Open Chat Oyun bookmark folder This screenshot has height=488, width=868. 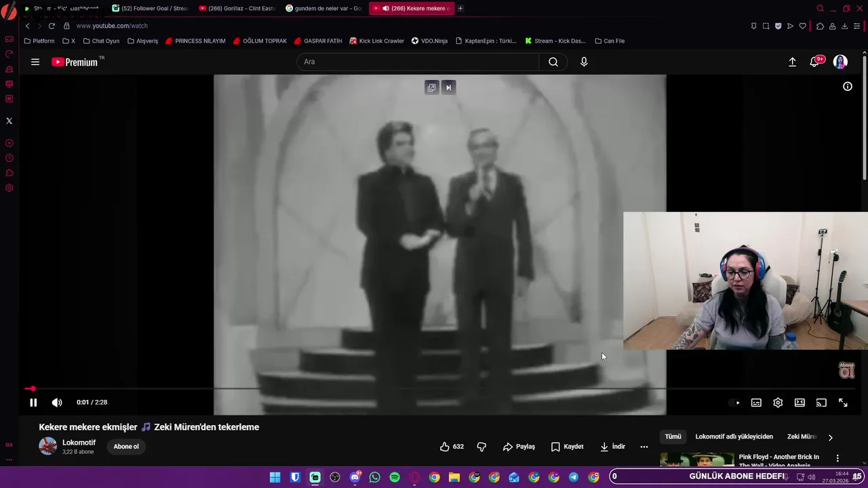click(x=101, y=41)
